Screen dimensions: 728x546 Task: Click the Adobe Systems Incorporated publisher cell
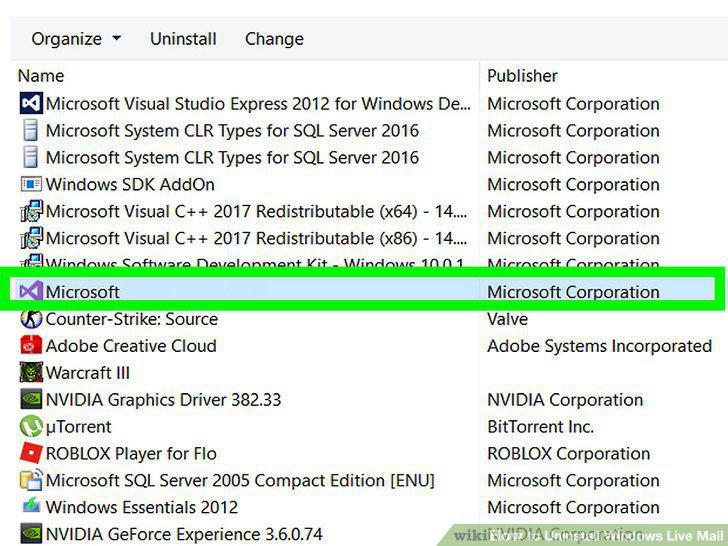click(x=599, y=346)
